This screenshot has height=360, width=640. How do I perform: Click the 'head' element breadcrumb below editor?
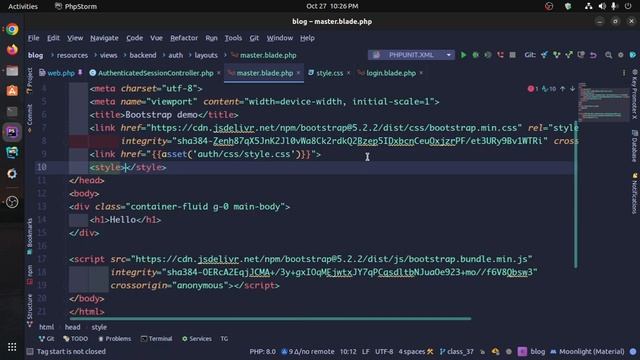pos(72,327)
